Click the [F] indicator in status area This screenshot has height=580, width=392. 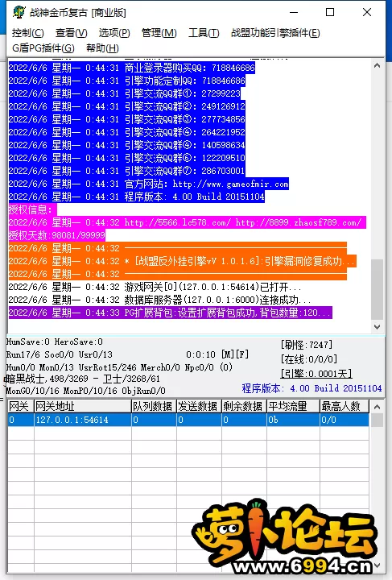click(x=242, y=354)
